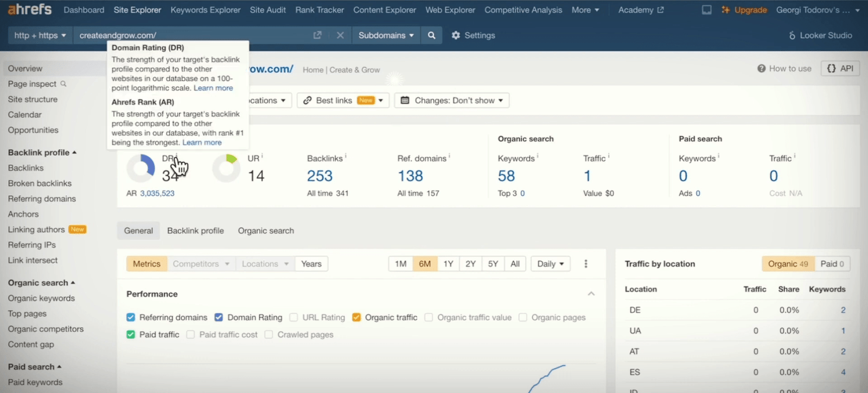Screen dimensions: 868x393
Task: Click the Paid Keywords info icon
Action: 719,156
